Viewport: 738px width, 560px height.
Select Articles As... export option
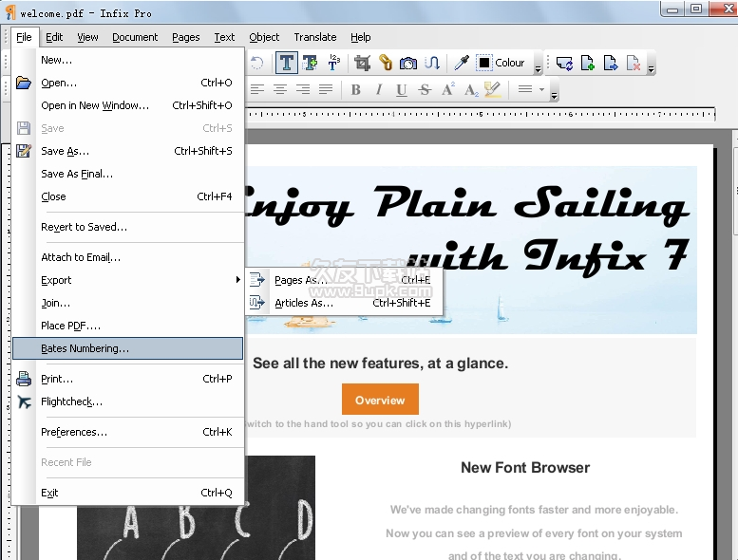pos(344,303)
